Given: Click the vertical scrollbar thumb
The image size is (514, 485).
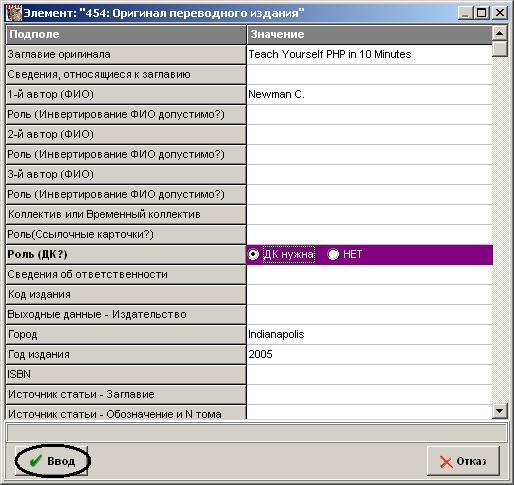Looking at the screenshot, I should point(499,49).
